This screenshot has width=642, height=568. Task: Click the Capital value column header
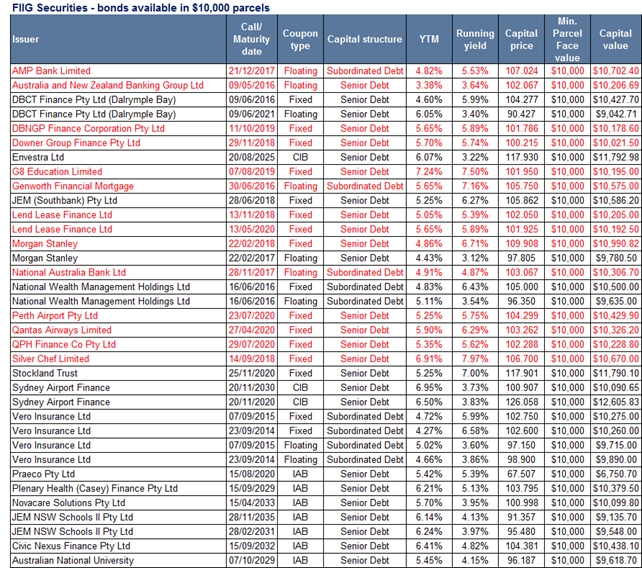(616, 39)
